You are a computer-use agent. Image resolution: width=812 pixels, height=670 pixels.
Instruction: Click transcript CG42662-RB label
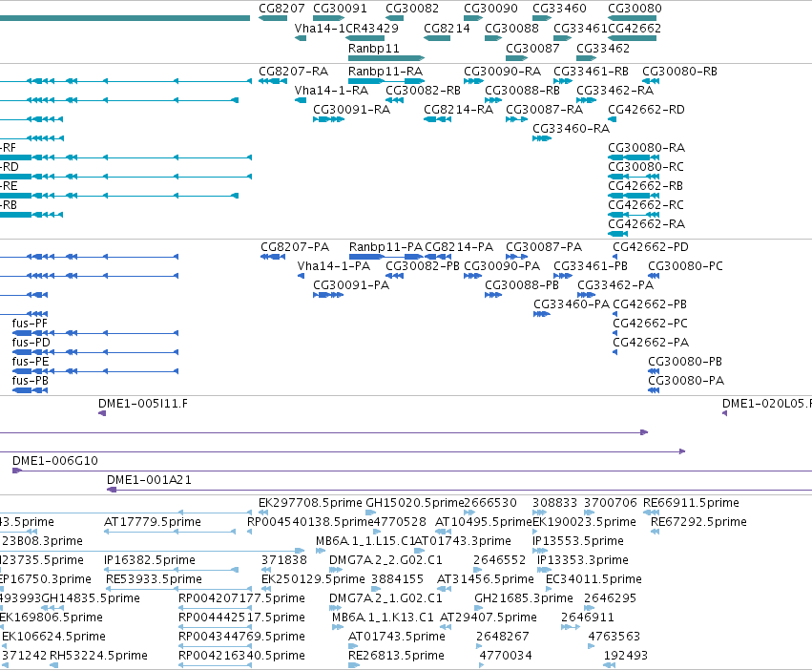(645, 185)
